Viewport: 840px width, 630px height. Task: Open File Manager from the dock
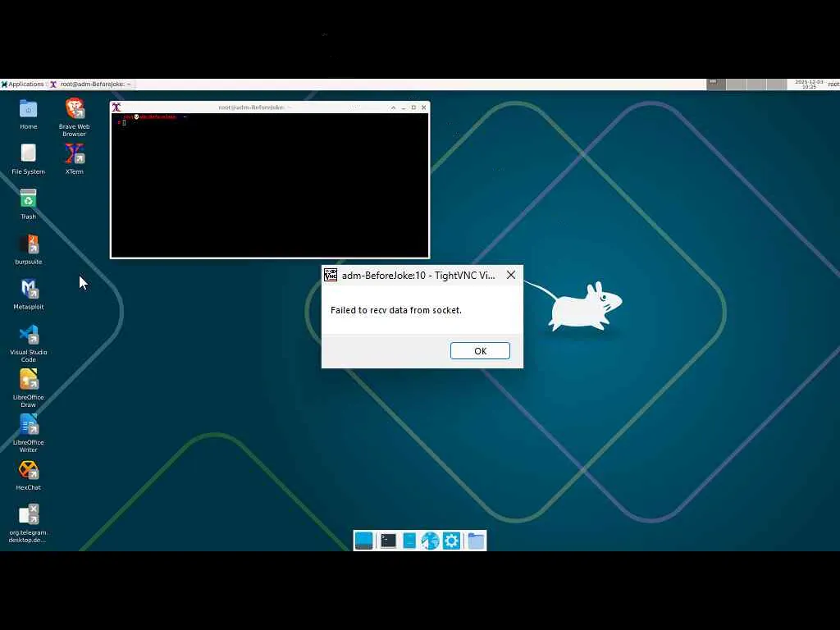[409, 541]
